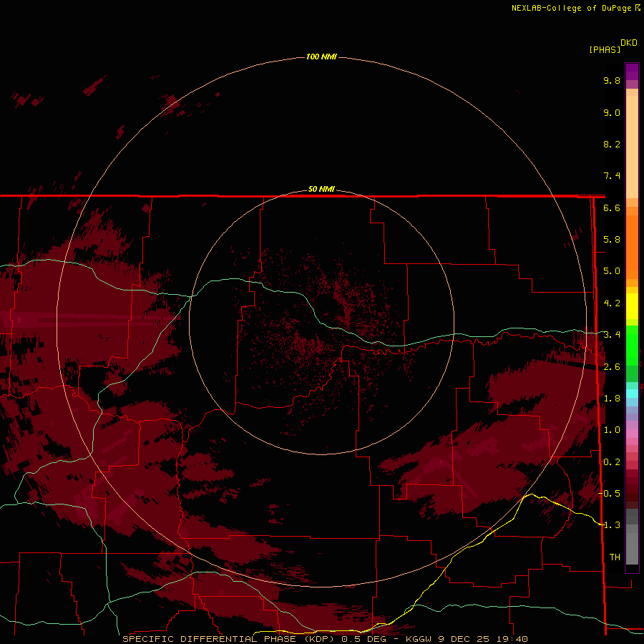Pick the bright green color bar segment near 3.4
644x644 pixels.
click(632, 345)
